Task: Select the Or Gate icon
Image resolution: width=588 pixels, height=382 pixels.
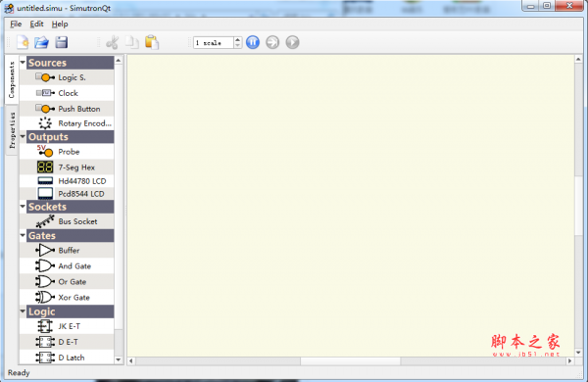Action: pos(45,281)
